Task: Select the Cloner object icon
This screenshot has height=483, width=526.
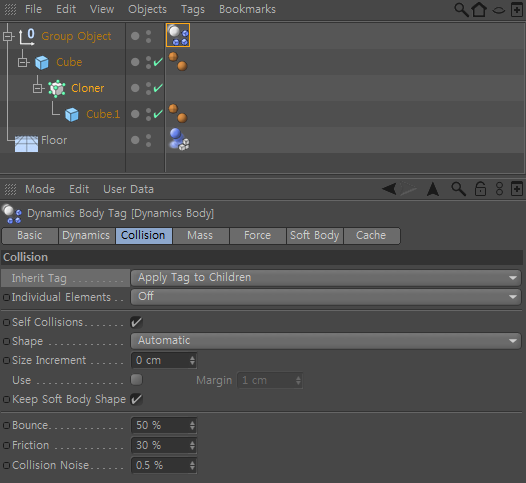Action: coord(57,89)
